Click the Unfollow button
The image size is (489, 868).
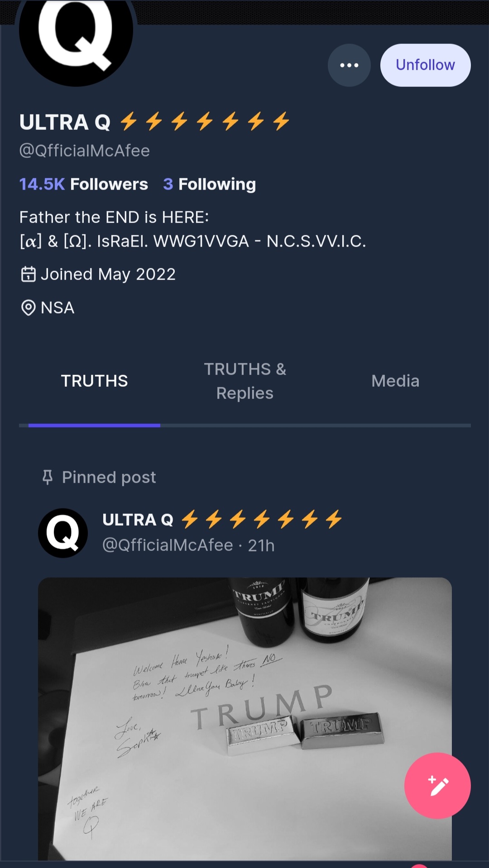pos(425,65)
